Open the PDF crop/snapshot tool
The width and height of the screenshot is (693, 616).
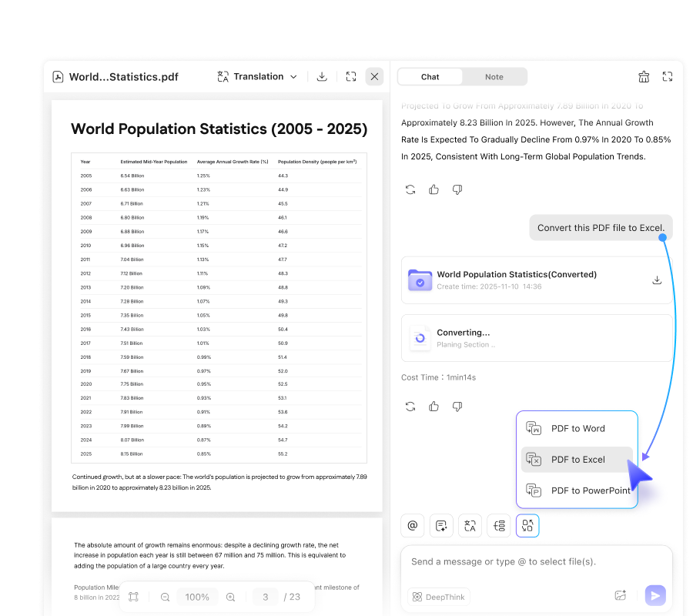(132, 596)
